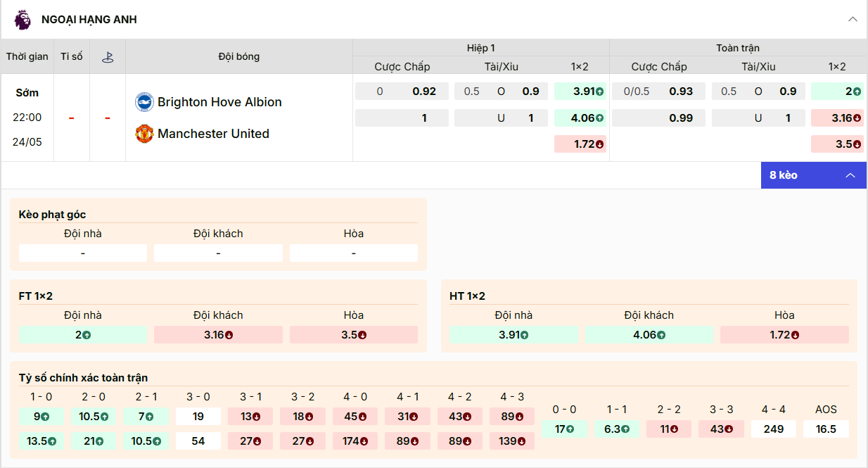
Task: Click the Manchester United club crest
Action: pos(144,134)
